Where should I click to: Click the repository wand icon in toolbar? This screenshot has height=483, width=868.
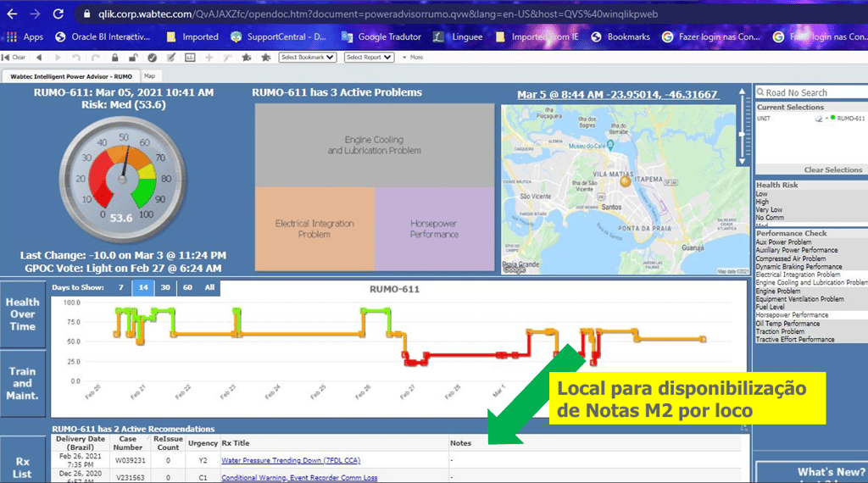click(227, 57)
